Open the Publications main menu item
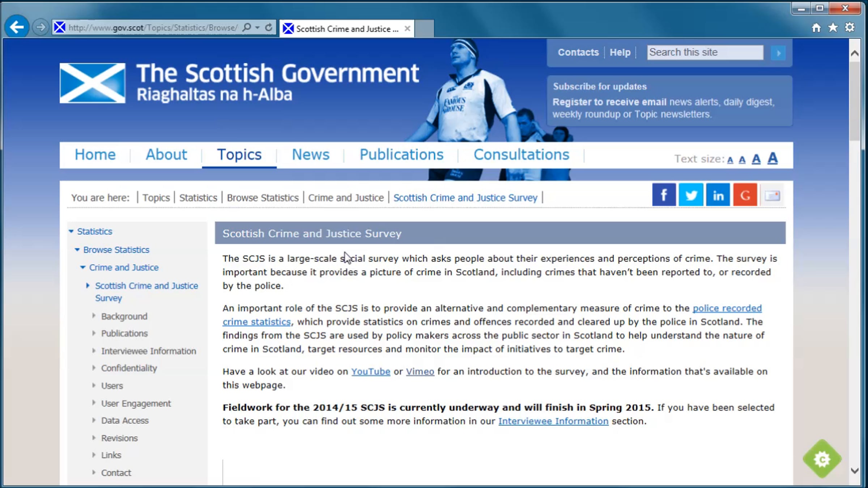The image size is (868, 488). coord(401,155)
